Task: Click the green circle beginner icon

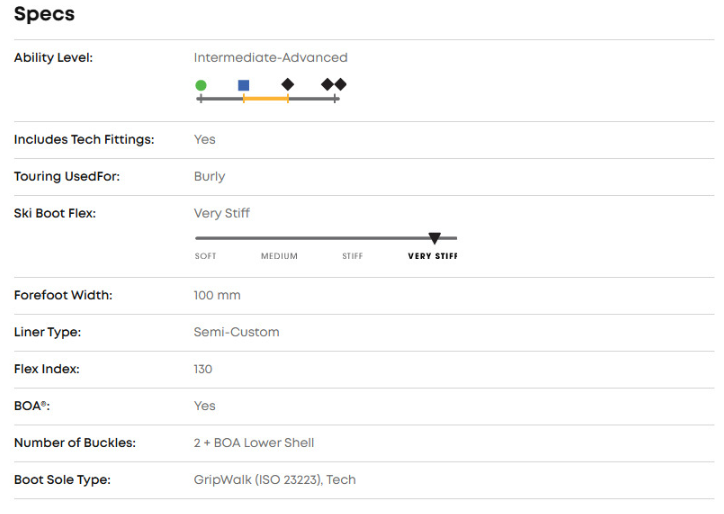Action: coord(201,85)
